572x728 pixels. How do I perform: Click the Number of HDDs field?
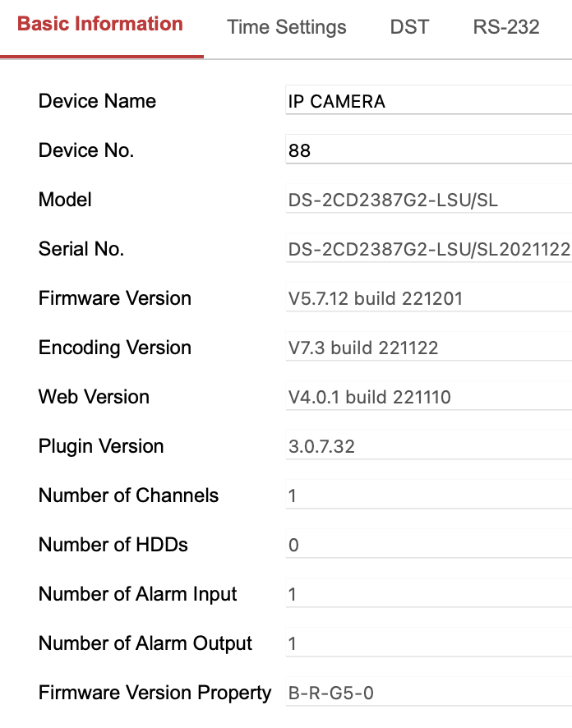pos(427,545)
